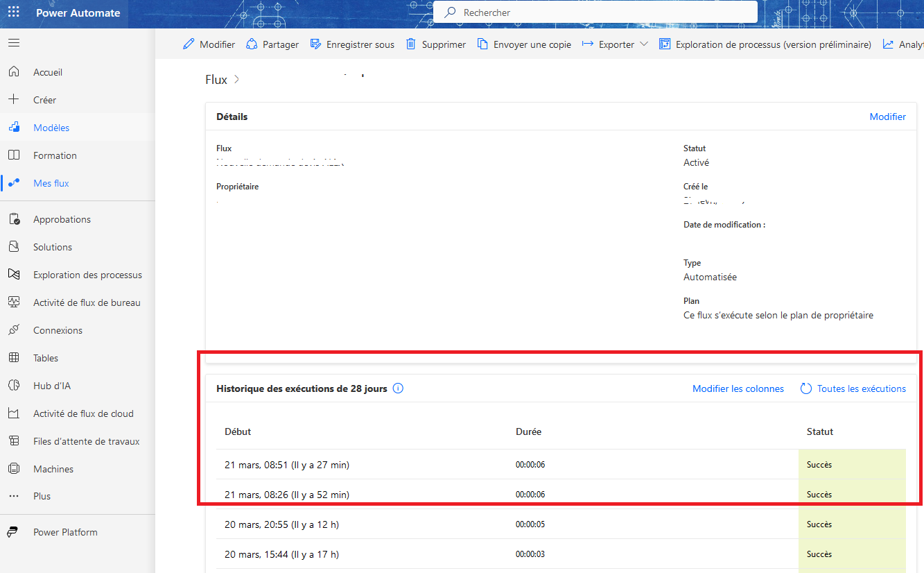Click the Tables grid icon
This screenshot has width=924, height=573.
coord(14,358)
